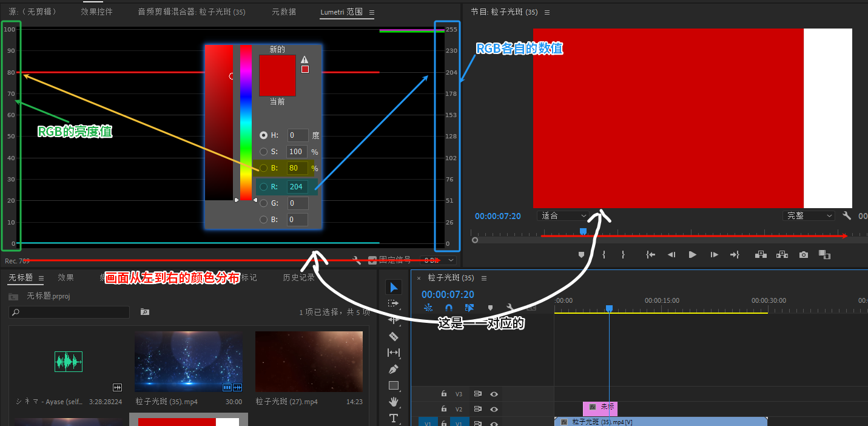Image resolution: width=868 pixels, height=426 pixels.
Task: Click the R value field 204
Action: click(x=297, y=187)
